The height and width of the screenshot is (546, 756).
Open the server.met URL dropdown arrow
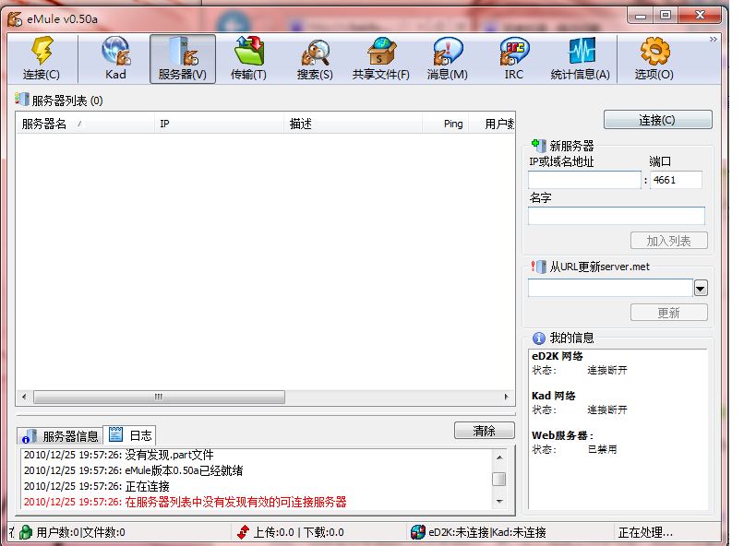point(701,288)
